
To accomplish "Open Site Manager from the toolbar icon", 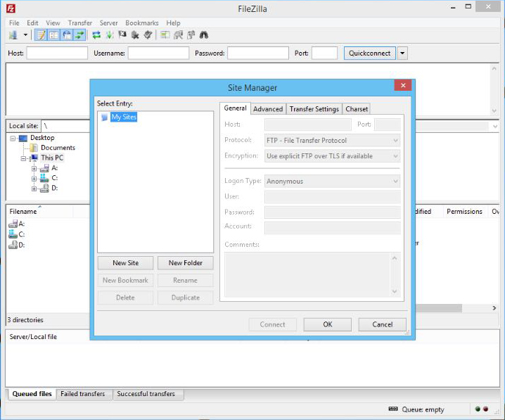I will [x=13, y=34].
